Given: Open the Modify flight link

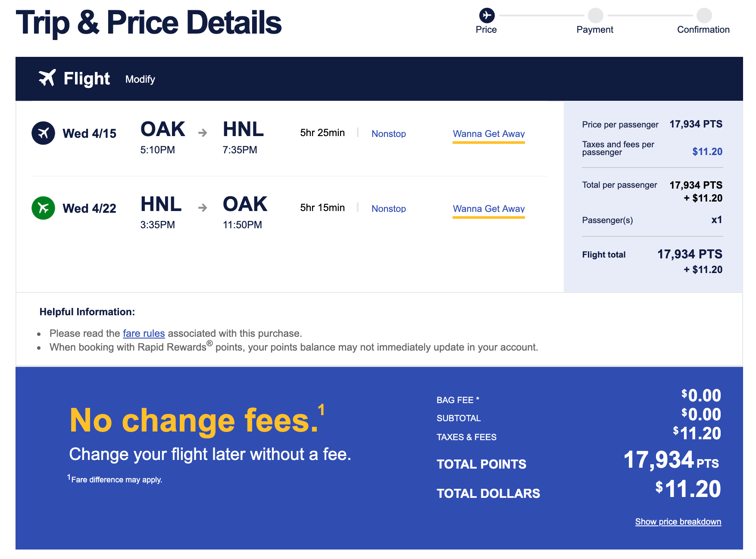Looking at the screenshot, I should click(140, 79).
